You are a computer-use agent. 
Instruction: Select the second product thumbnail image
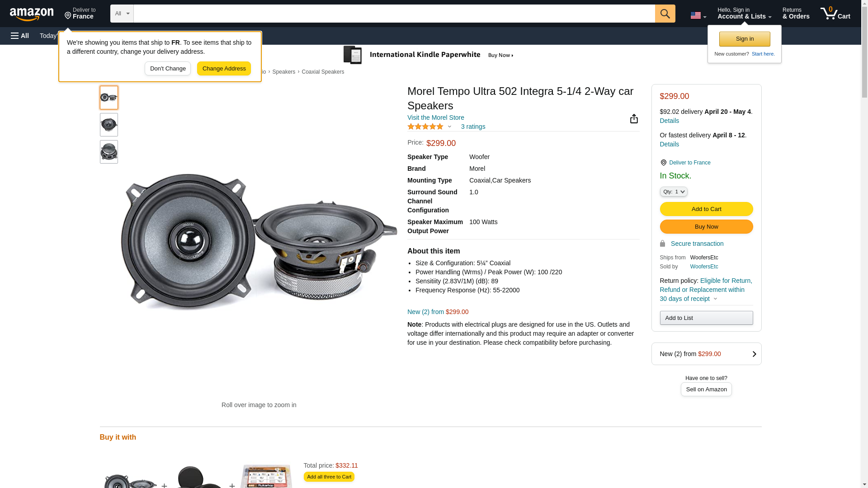109,125
